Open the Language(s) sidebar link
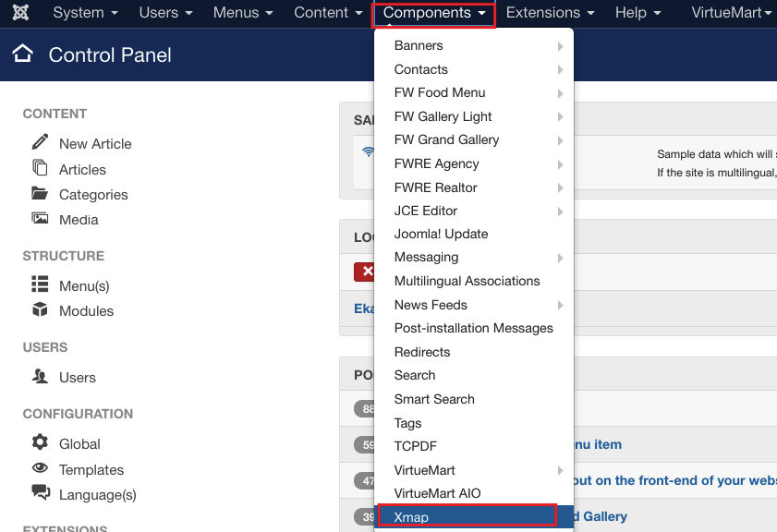 [97, 494]
